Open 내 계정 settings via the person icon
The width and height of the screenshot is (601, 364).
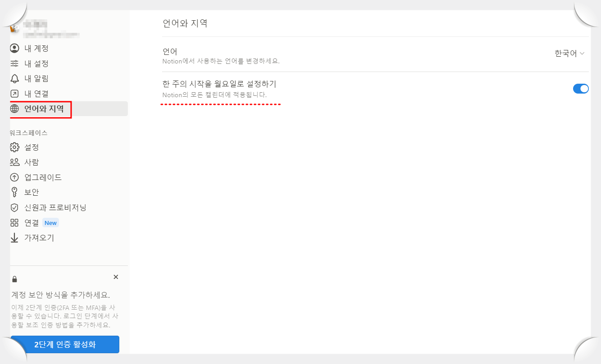click(x=14, y=48)
